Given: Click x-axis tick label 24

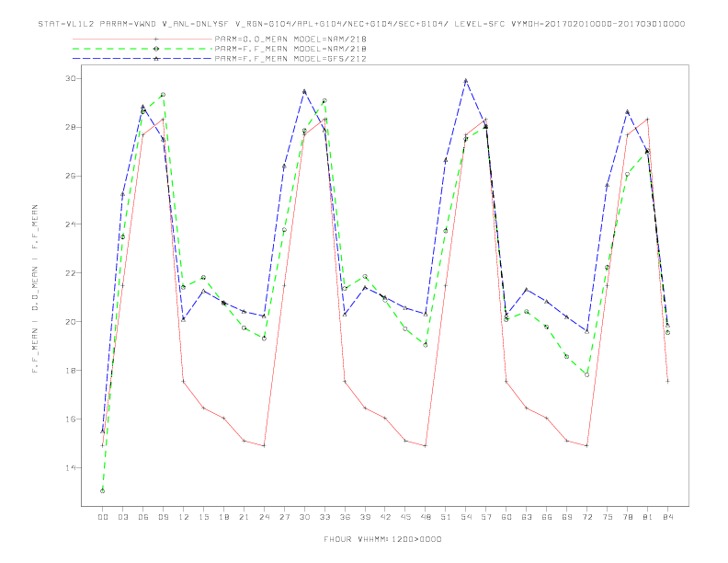Looking at the screenshot, I should pyautogui.click(x=264, y=517).
